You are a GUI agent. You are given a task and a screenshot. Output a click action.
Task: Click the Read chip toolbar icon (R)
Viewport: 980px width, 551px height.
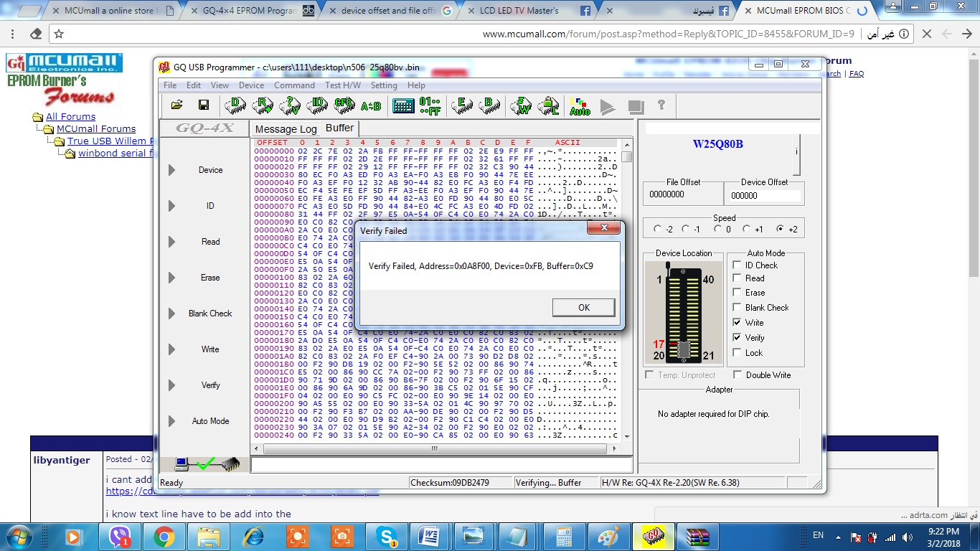[263, 105]
